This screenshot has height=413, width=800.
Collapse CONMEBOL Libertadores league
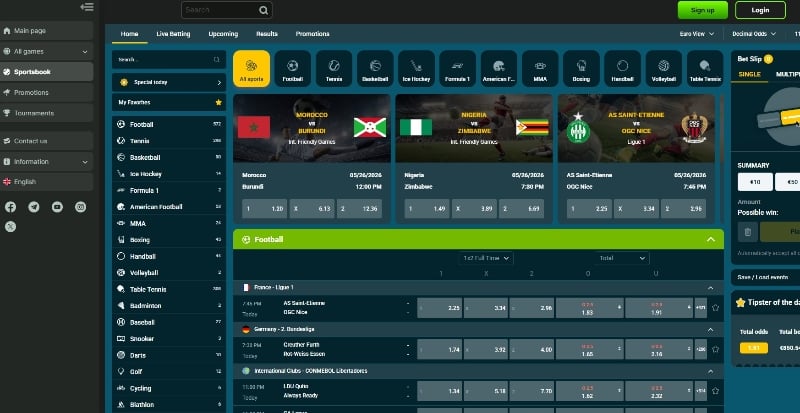point(710,371)
